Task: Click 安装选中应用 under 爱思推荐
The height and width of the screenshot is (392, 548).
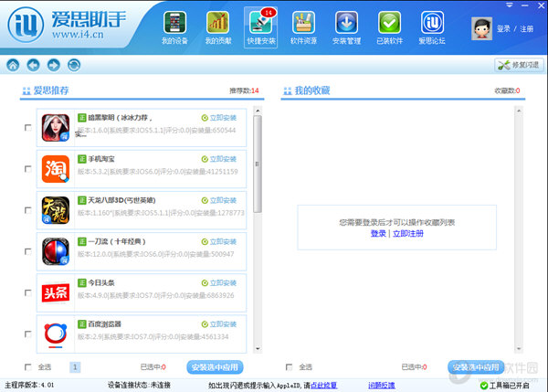Action: coord(215,367)
